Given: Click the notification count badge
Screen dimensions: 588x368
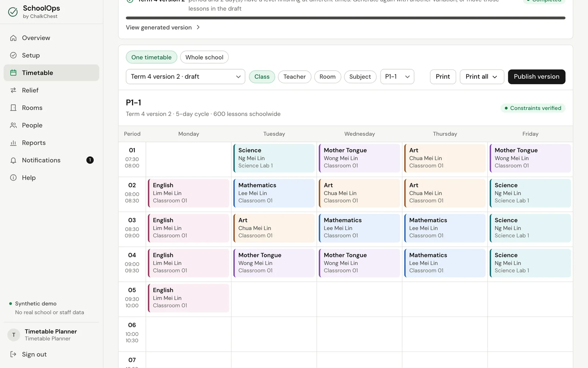Looking at the screenshot, I should 90,160.
